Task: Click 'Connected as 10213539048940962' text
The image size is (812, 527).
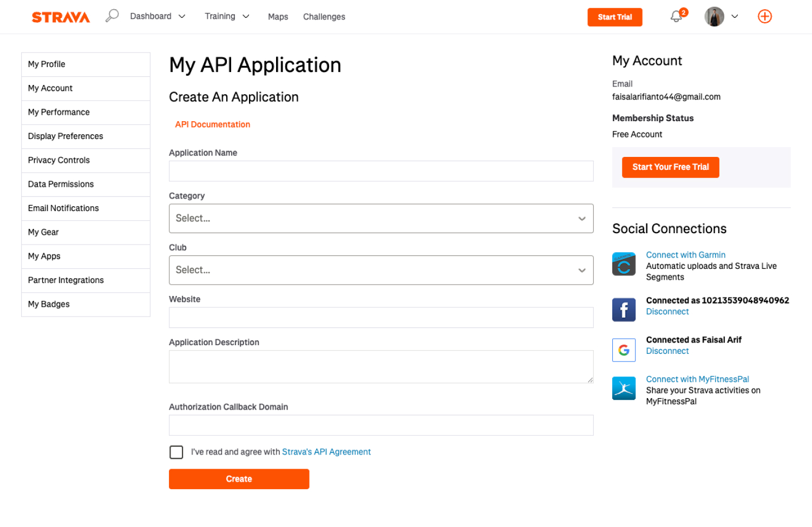Action: (x=718, y=300)
